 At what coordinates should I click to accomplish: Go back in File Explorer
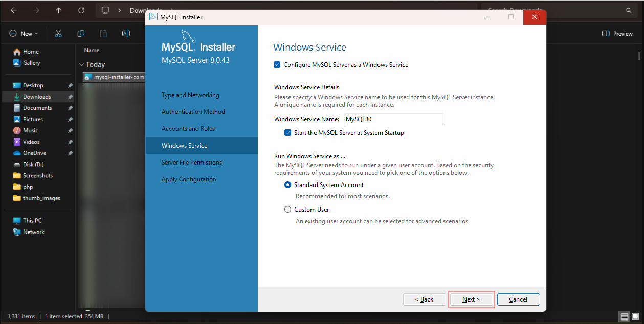(x=13, y=10)
